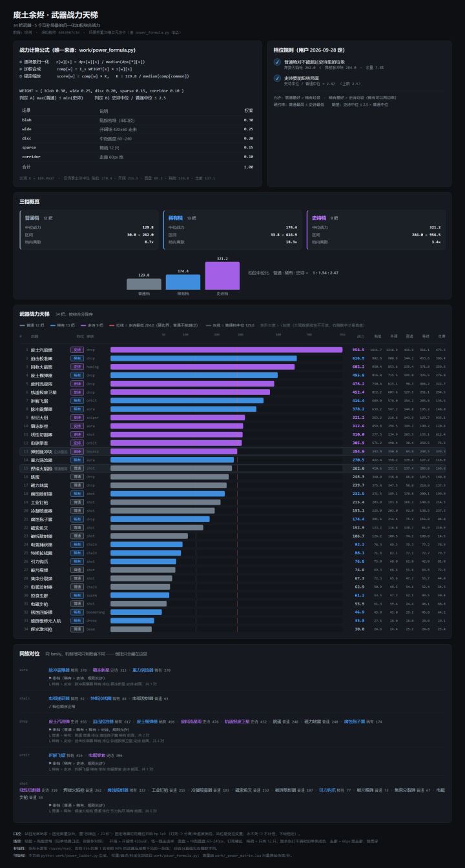The height and width of the screenshot is (868, 465).
Task: Click the purple bar of the top-ranked weapon
Action: pyautogui.click(x=226, y=350)
